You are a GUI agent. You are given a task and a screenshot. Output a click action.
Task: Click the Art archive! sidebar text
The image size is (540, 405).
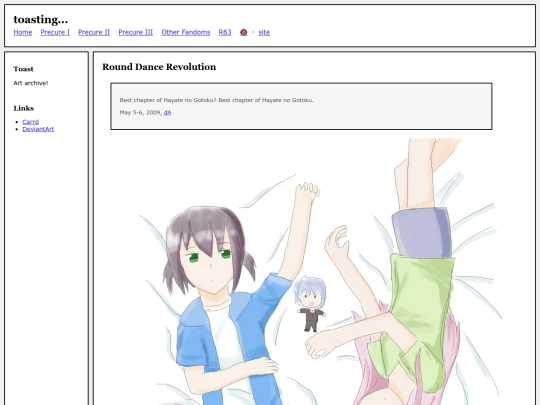(31, 83)
